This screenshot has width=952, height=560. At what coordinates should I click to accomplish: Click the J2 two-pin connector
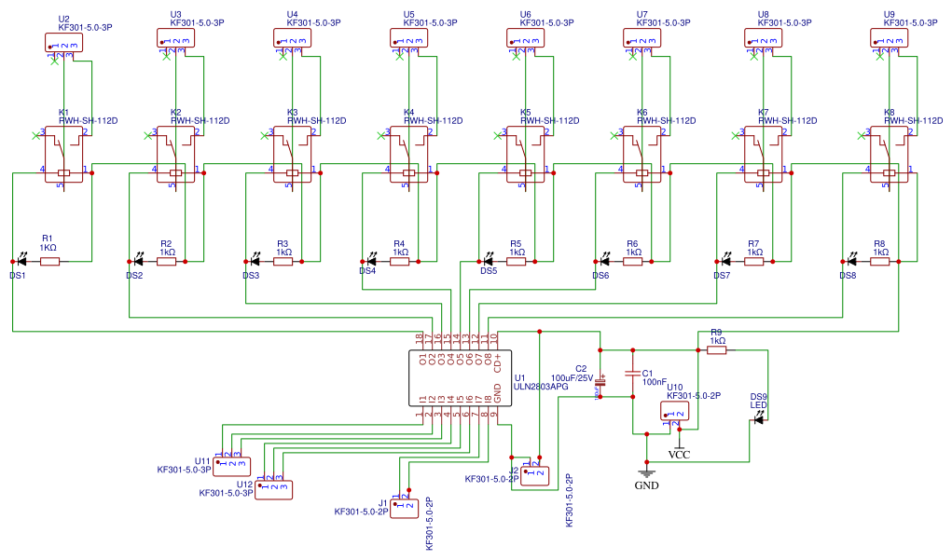point(535,473)
